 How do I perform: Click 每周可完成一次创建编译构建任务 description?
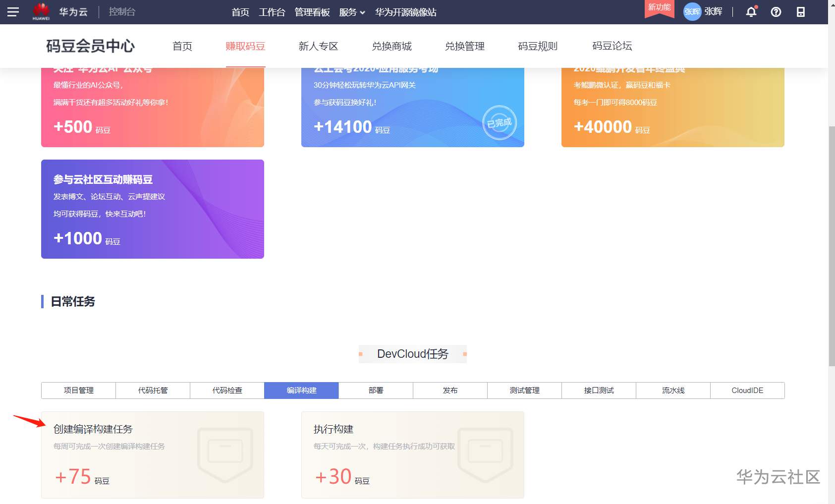tap(109, 447)
